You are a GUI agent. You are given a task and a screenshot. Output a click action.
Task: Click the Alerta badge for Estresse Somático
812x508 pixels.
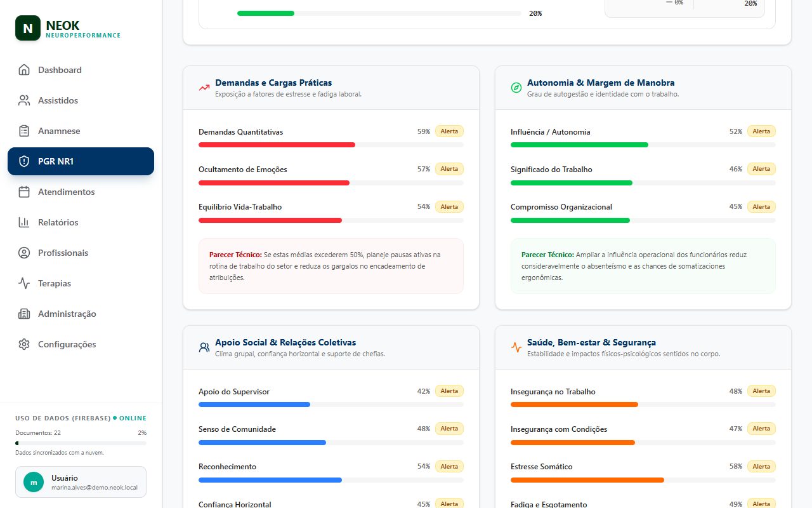pyautogui.click(x=761, y=466)
